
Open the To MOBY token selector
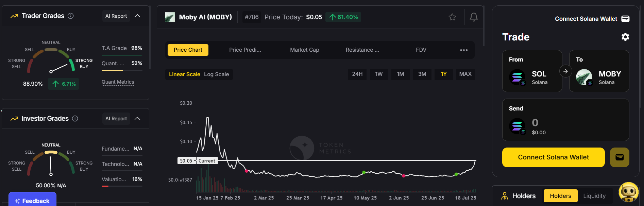click(599, 71)
